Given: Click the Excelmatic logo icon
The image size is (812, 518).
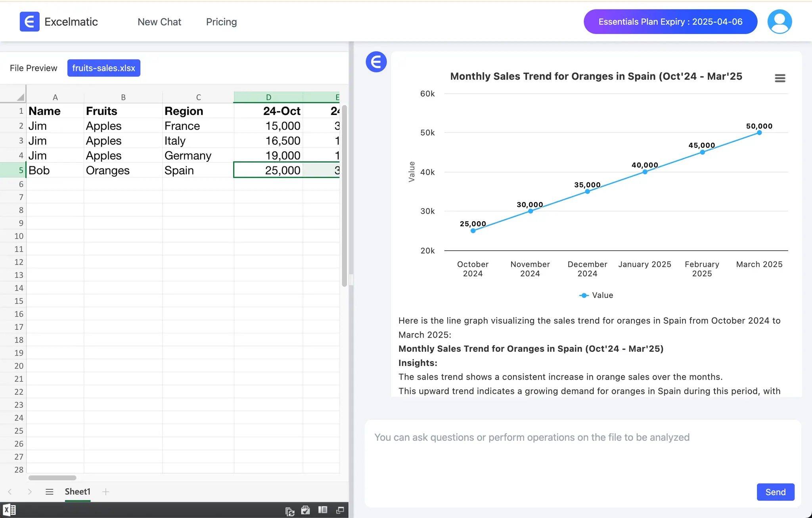Looking at the screenshot, I should pos(29,21).
